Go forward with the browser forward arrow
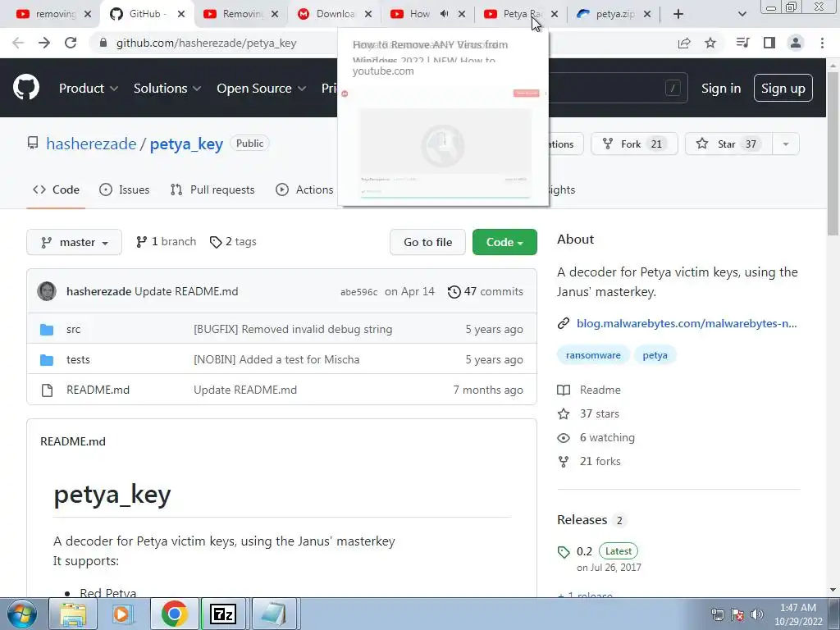Image resolution: width=840 pixels, height=630 pixels. coord(44,43)
